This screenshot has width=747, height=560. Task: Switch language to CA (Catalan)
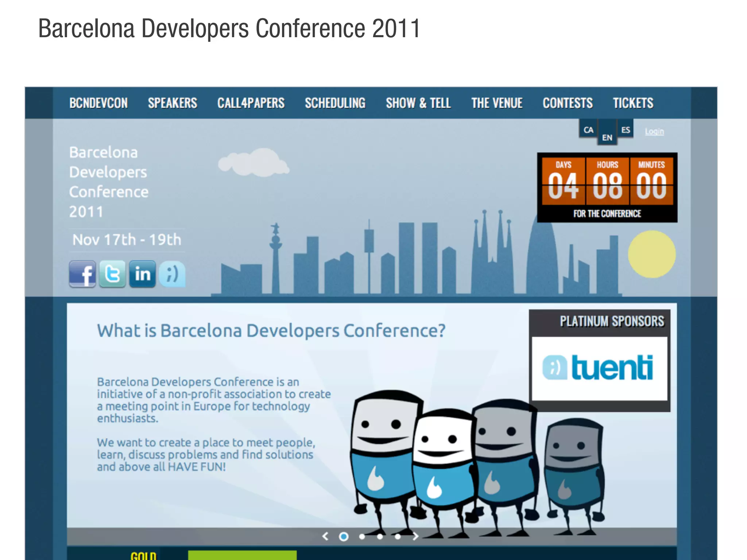(588, 129)
